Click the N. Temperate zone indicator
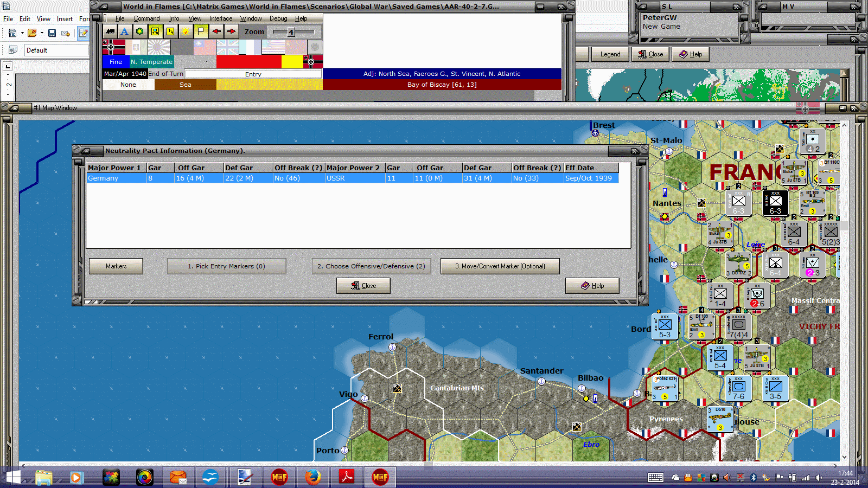 [x=151, y=62]
